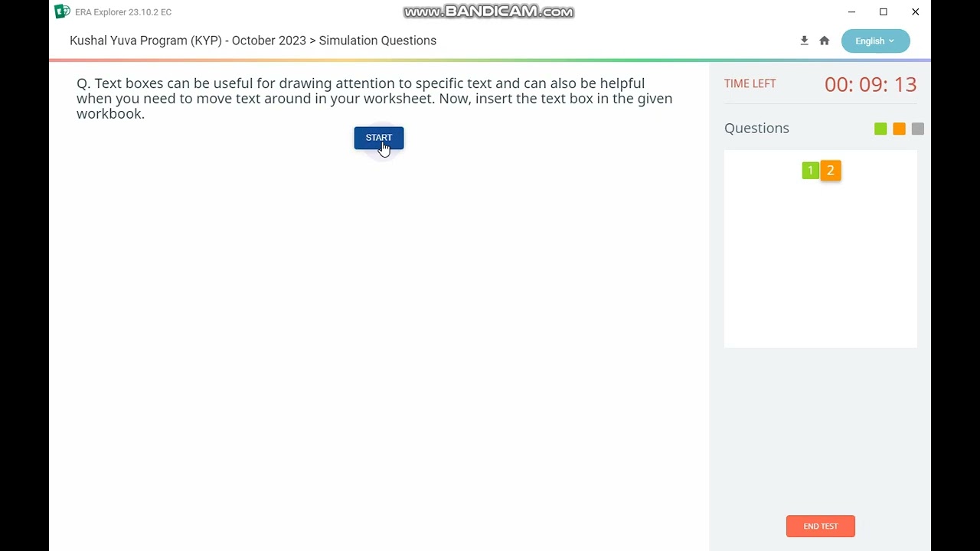Minimize the ERA Explorer window
The height and width of the screenshot is (551, 980).
tap(851, 11)
